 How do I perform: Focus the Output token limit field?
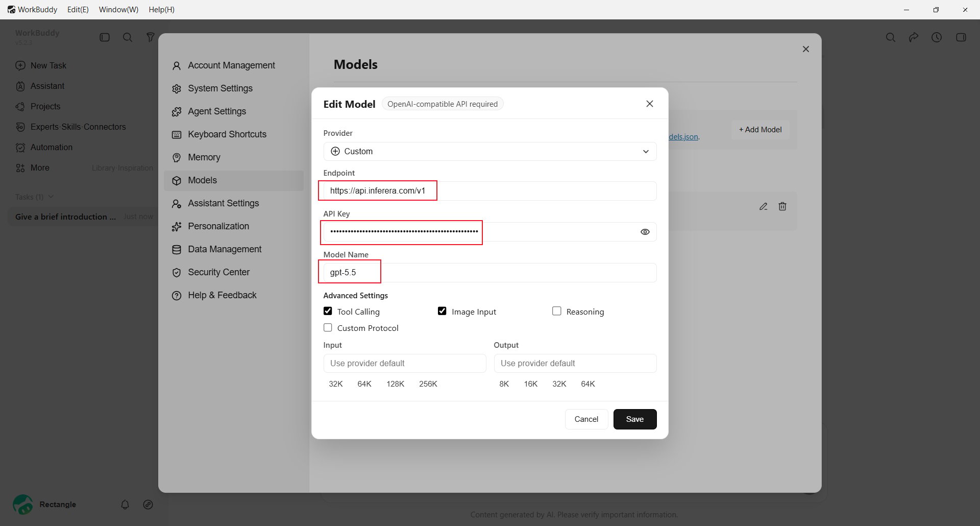tap(575, 364)
